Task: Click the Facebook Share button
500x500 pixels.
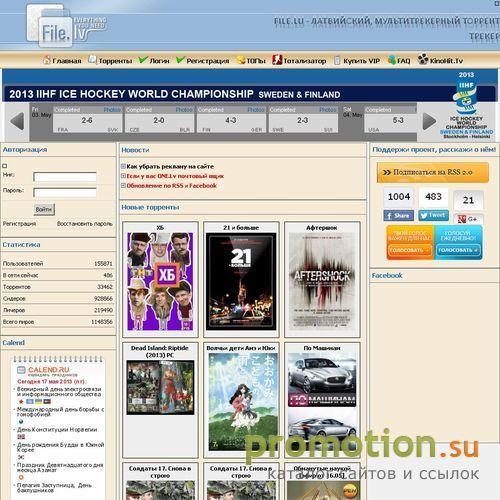Action: point(399,216)
